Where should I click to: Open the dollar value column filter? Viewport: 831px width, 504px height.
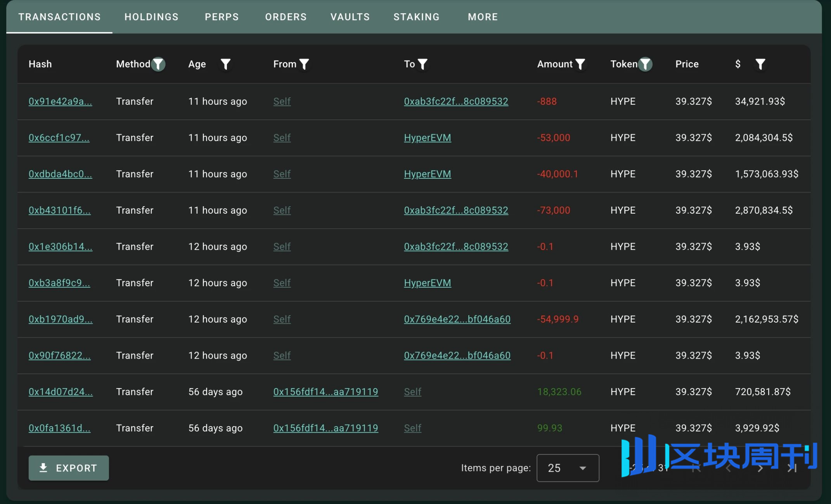coord(760,64)
